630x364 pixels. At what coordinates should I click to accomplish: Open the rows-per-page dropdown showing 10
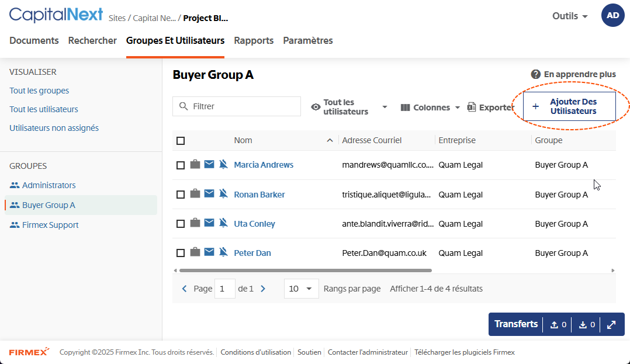[x=302, y=289]
